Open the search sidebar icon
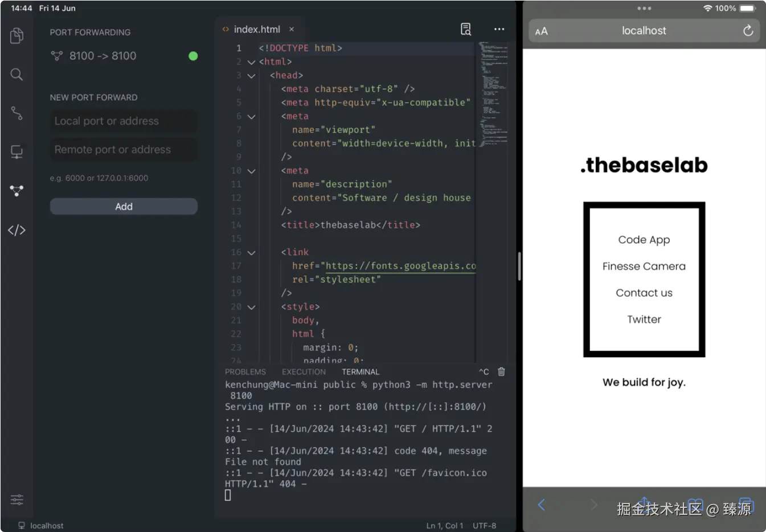Viewport: 766px width, 532px height. 17,75
